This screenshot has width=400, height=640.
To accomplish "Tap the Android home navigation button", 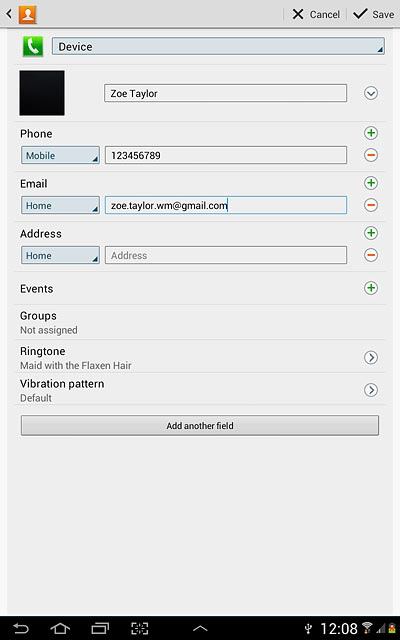I will 60,628.
